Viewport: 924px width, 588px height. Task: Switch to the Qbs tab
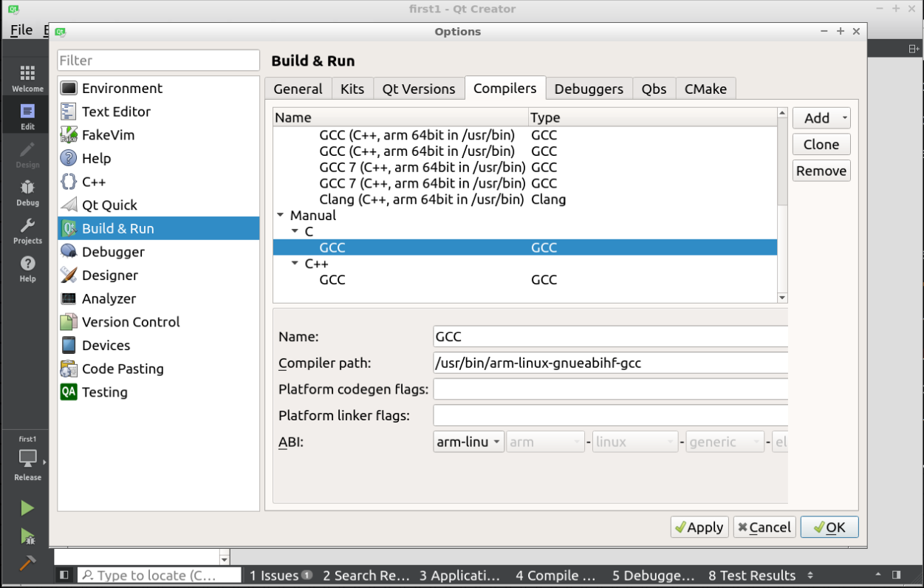pyautogui.click(x=654, y=89)
